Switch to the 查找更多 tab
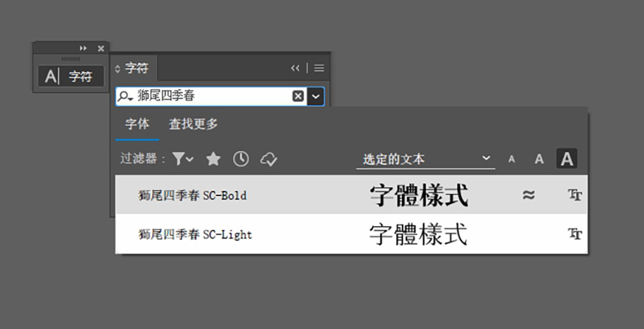 coord(193,124)
